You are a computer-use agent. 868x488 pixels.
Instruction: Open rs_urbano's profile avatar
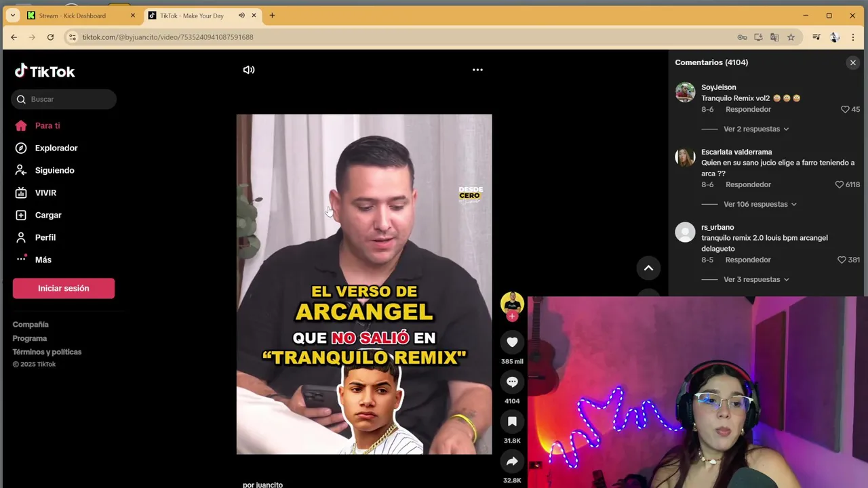click(x=685, y=232)
